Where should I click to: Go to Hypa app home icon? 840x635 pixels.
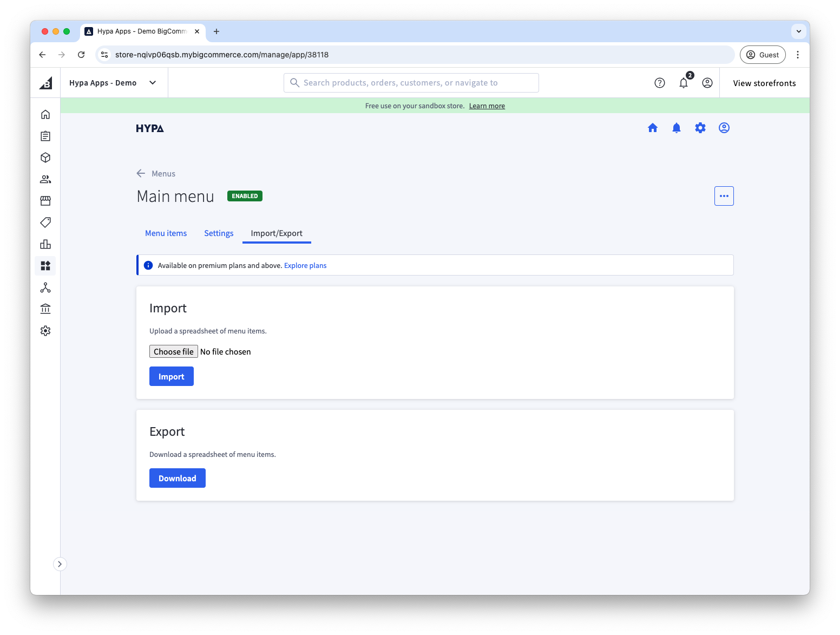point(653,128)
